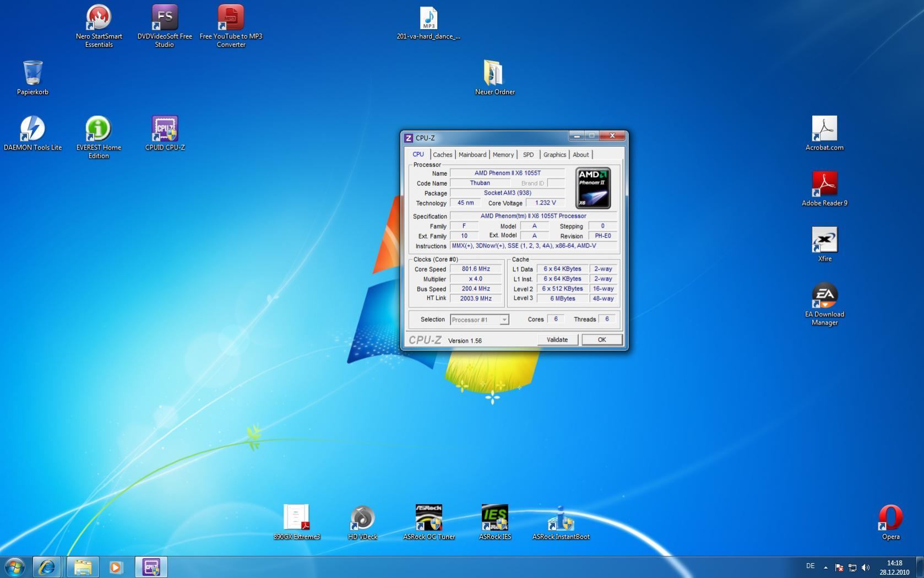Click the Socket AM3 (938) package value
This screenshot has height=578, width=924.
[507, 193]
